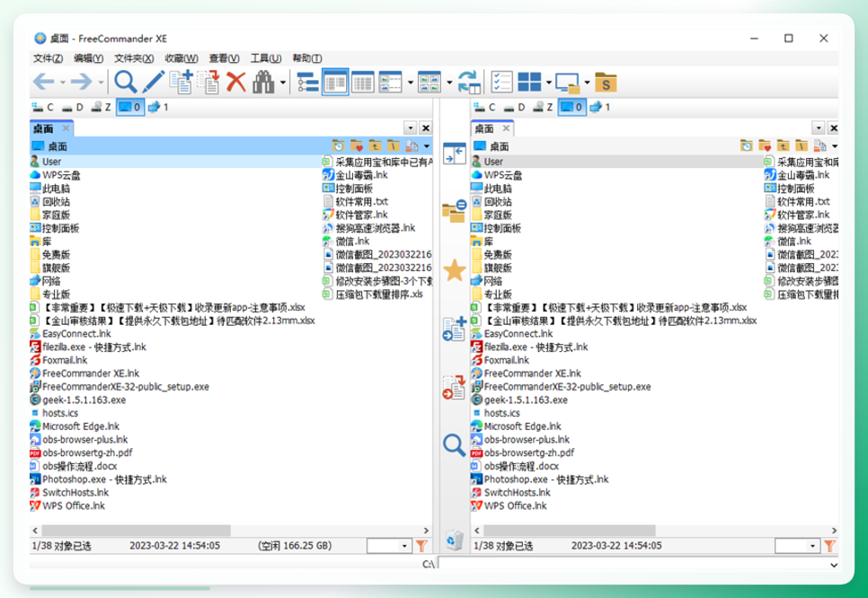Viewport: 868px width, 598px height.
Task: Open left panel filter combo box
Action: tap(390, 546)
